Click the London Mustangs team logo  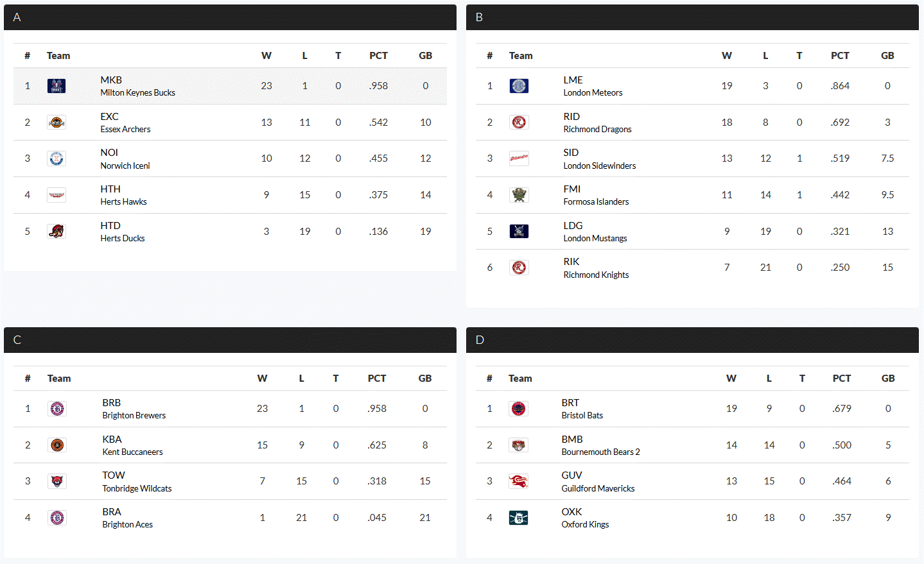(519, 232)
